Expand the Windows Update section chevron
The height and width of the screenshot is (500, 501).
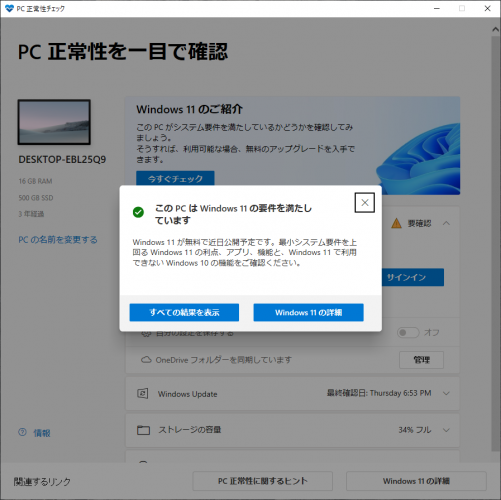click(x=446, y=393)
